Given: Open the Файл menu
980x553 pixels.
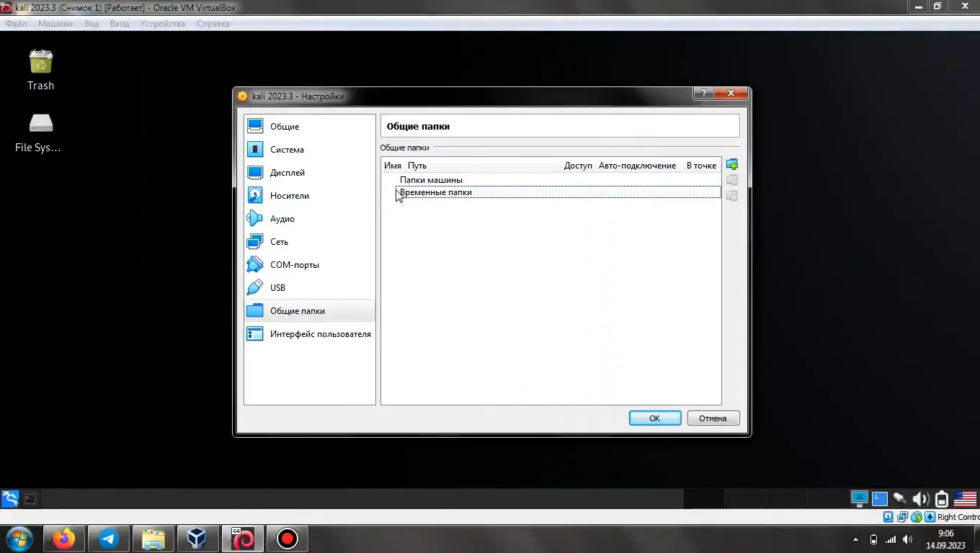Looking at the screenshot, I should point(16,24).
